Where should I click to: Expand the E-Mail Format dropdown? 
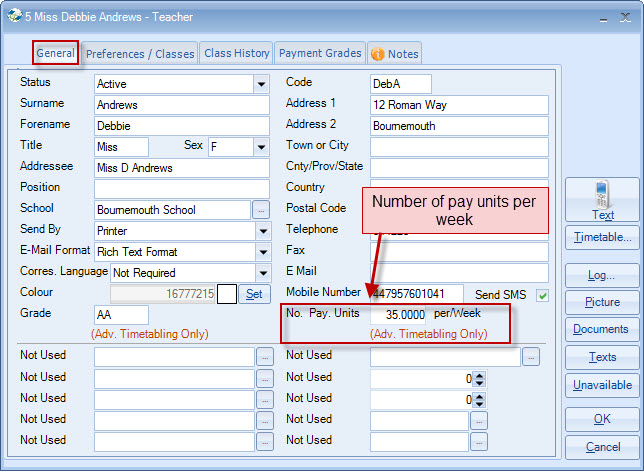[261, 252]
